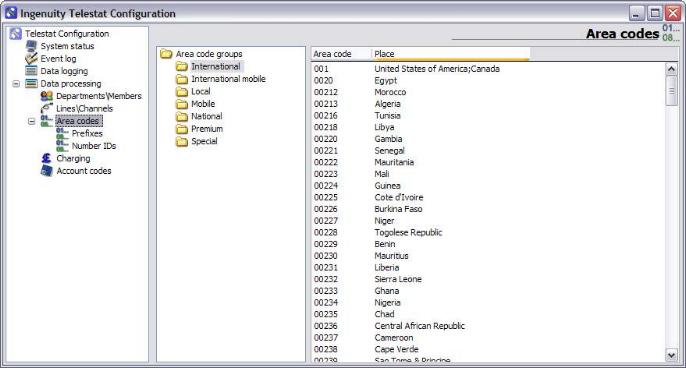Sort by the Place column header
686x368 pixels.
click(451, 54)
